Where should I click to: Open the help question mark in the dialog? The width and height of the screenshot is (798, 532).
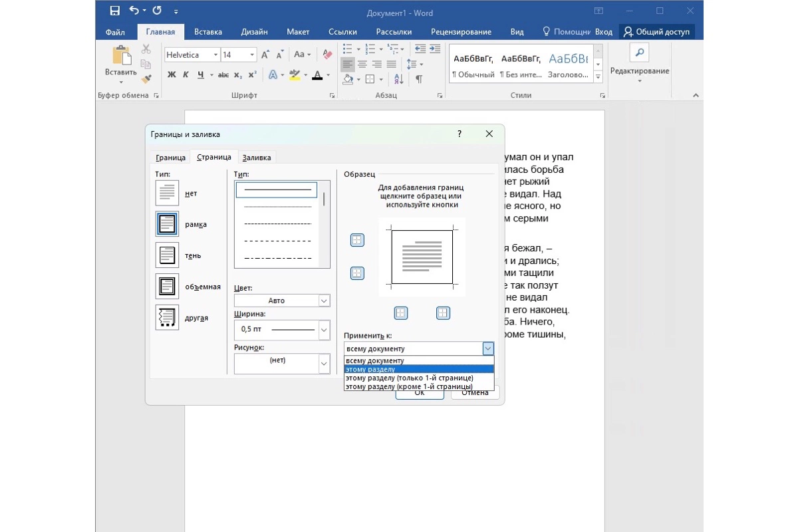tap(459, 134)
